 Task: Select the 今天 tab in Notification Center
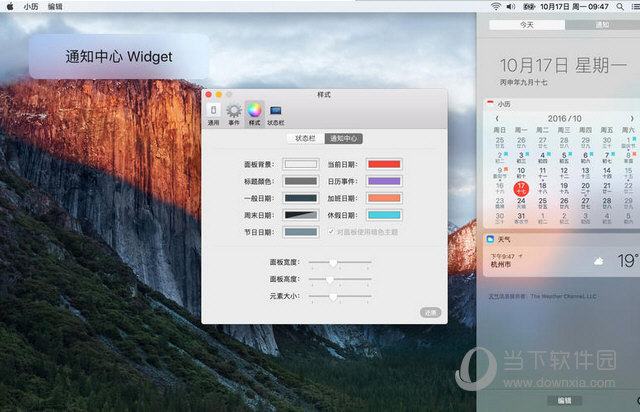pos(527,25)
